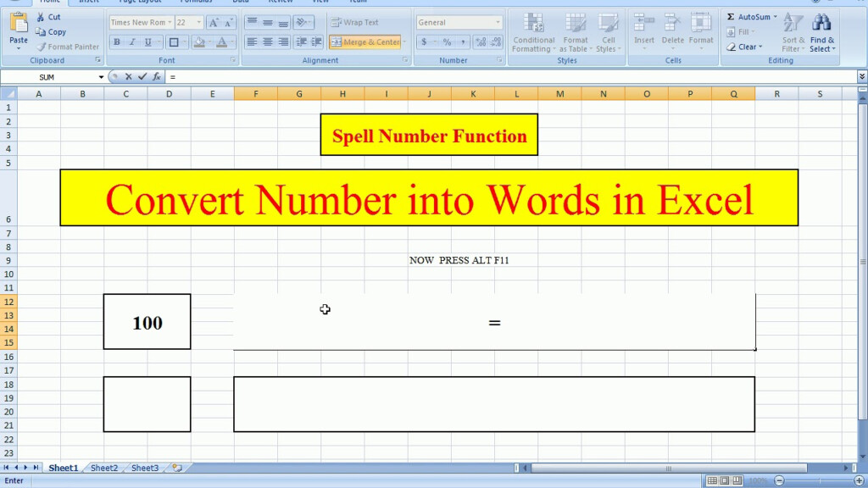Copy the selection using the Copy icon

click(x=41, y=32)
